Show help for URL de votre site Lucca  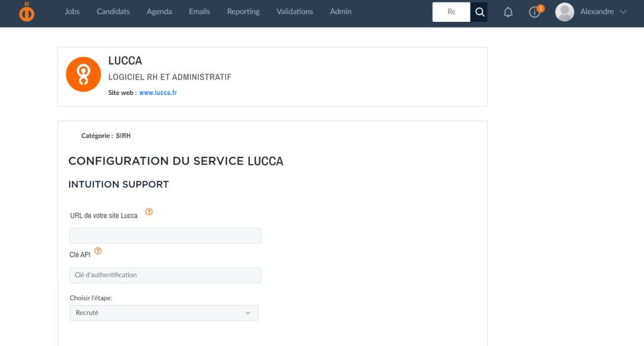pos(149,212)
